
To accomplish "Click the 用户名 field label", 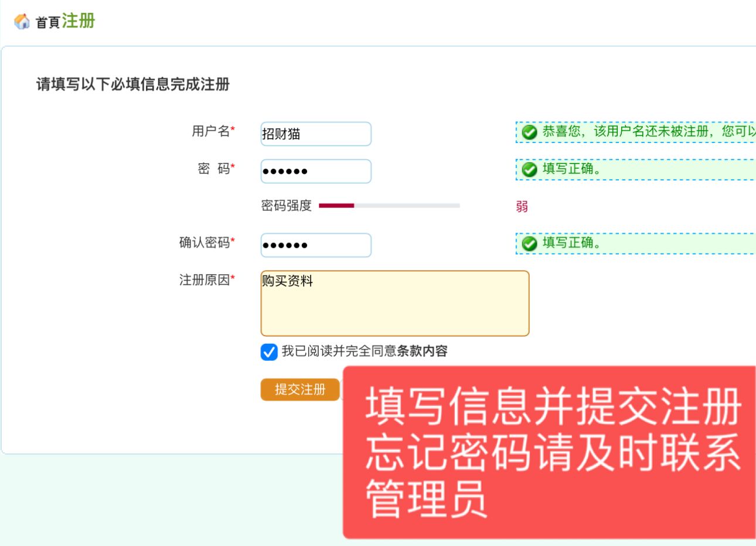I will point(211,131).
